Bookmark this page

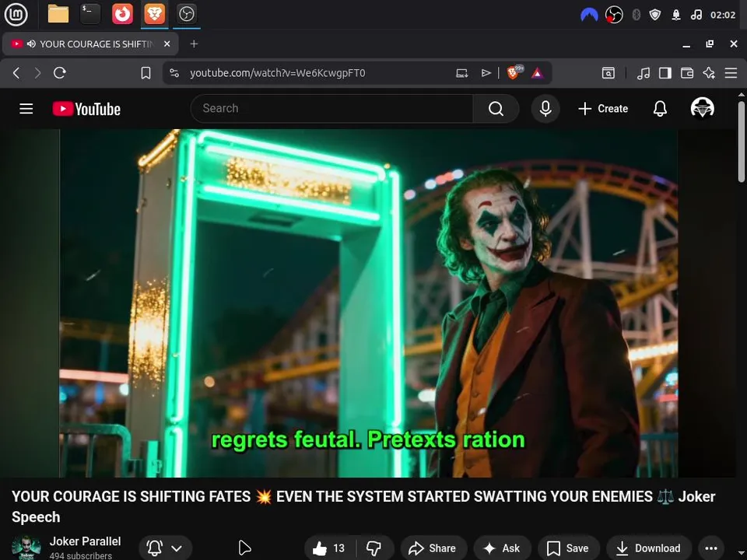(x=146, y=73)
